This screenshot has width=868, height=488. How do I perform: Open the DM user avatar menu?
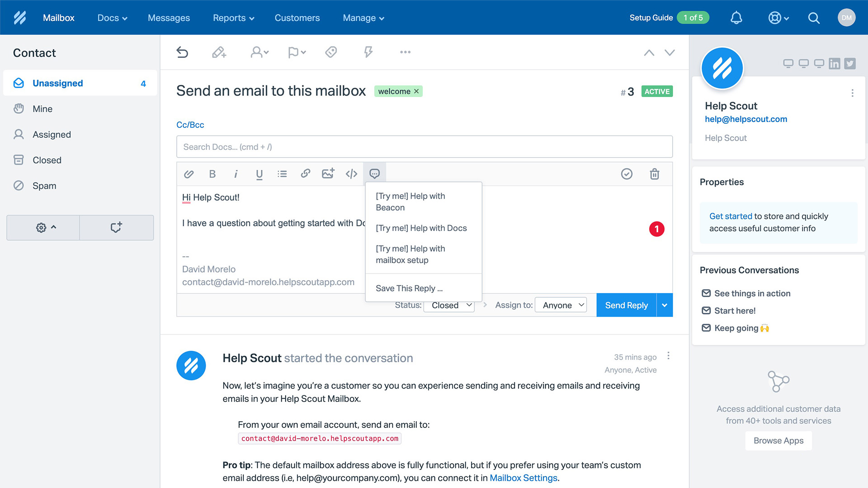[x=846, y=18]
